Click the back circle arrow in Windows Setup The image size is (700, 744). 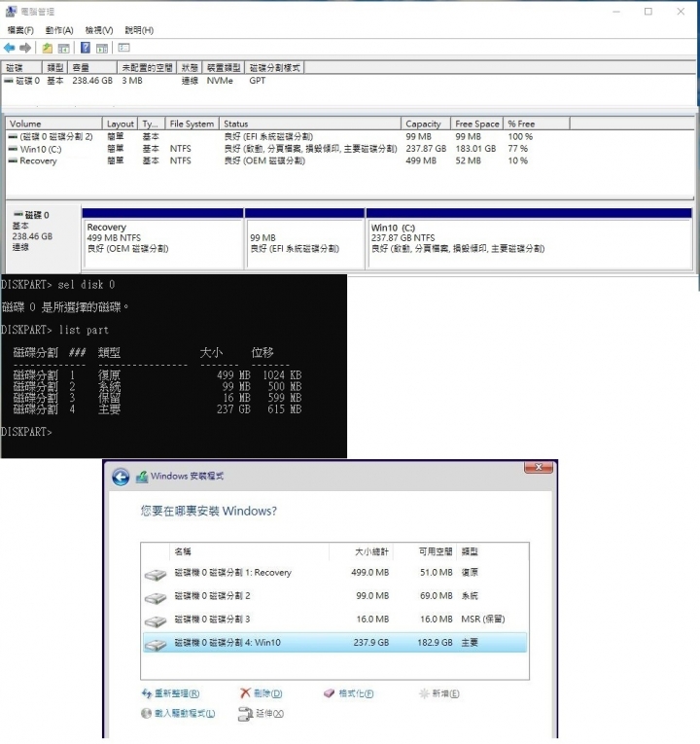(121, 477)
